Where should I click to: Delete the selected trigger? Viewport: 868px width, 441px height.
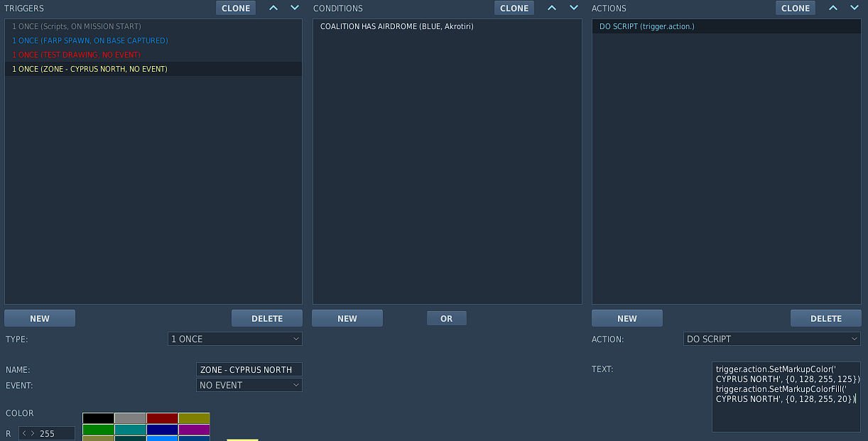click(x=267, y=318)
